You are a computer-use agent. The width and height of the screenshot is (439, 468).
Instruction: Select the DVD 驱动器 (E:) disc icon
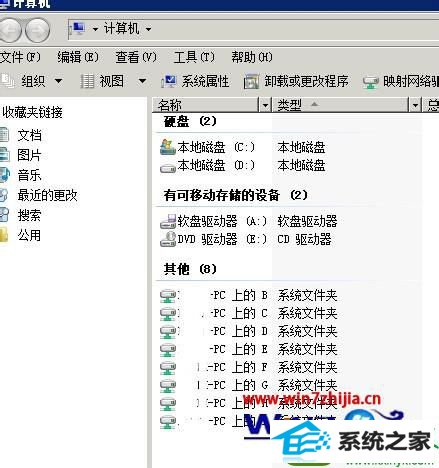click(168, 239)
